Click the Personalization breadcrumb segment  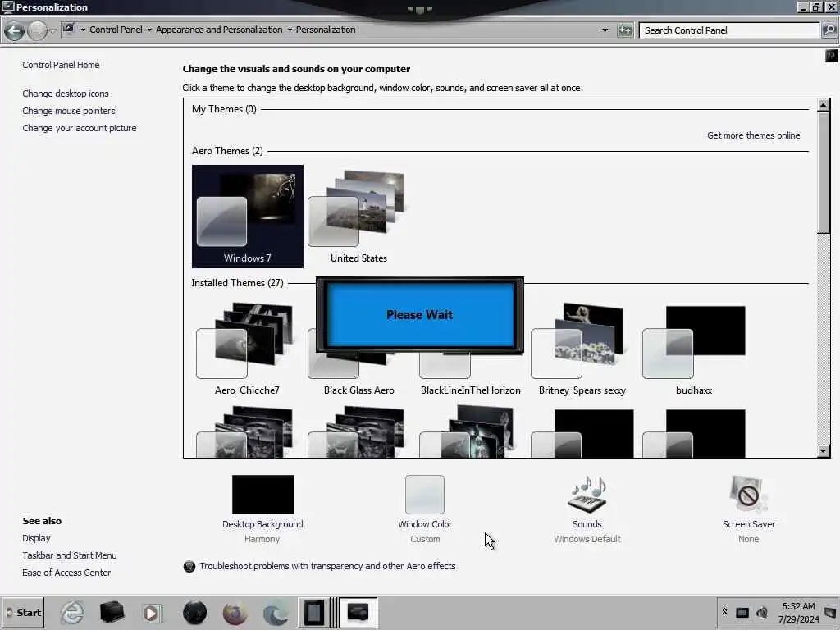pyautogui.click(x=326, y=30)
